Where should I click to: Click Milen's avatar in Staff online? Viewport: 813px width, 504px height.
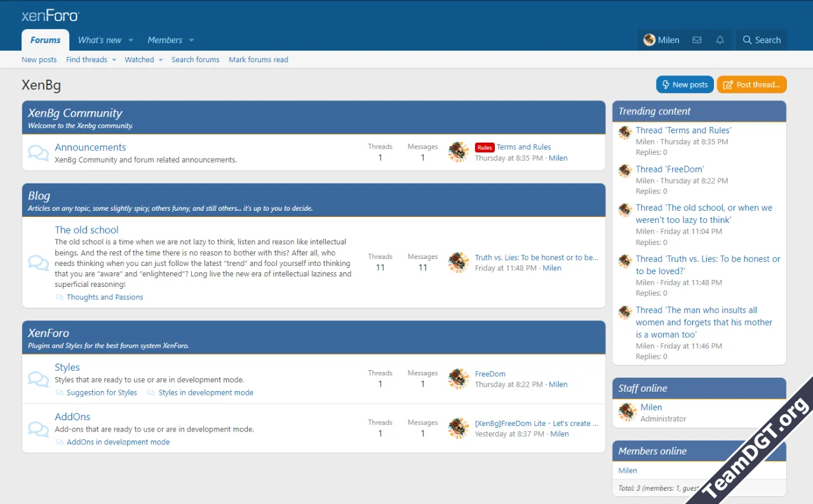tap(628, 412)
